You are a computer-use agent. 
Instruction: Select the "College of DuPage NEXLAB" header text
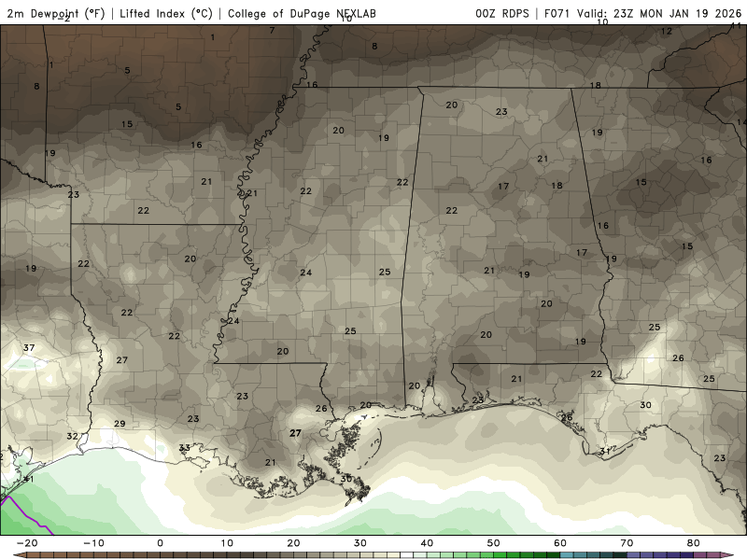click(302, 13)
